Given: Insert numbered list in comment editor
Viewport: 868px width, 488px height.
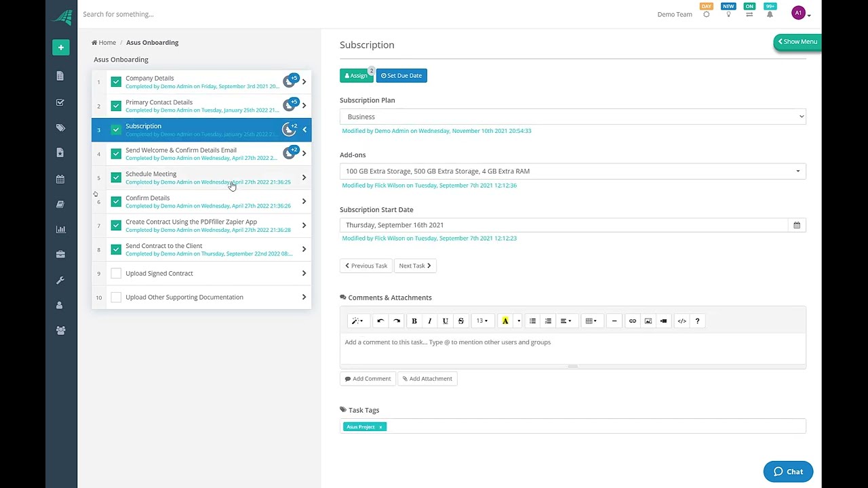Looking at the screenshot, I should tap(549, 321).
